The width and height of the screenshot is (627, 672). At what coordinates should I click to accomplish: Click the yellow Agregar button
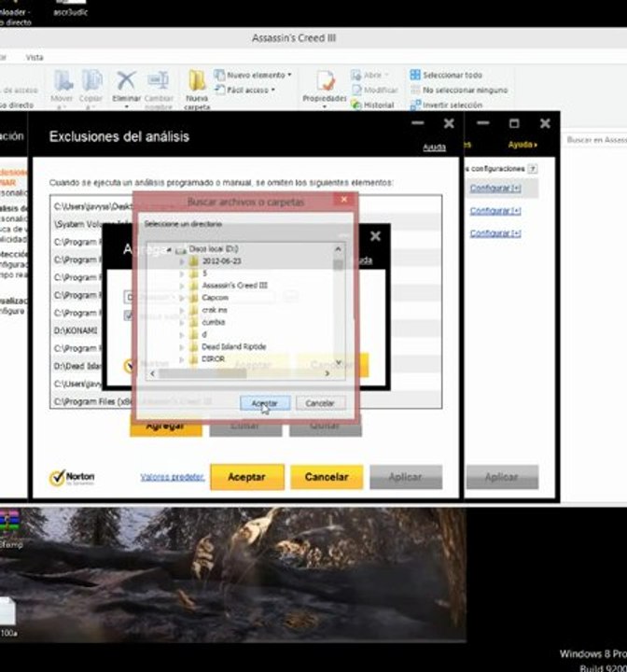[x=165, y=427]
